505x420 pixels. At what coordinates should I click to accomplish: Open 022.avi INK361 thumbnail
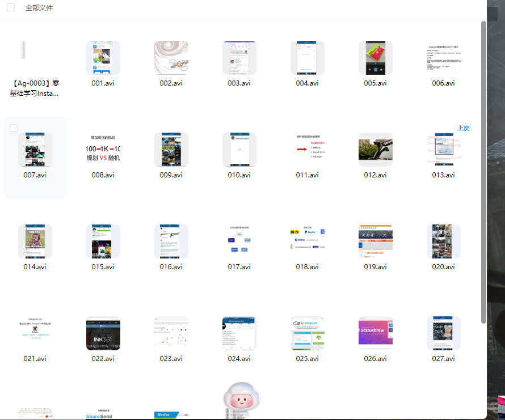tap(103, 333)
